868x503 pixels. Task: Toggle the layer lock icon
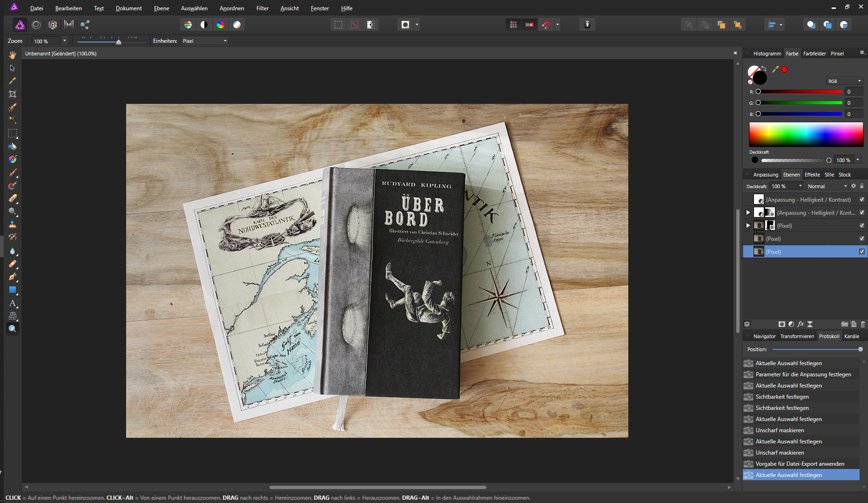pyautogui.click(x=861, y=186)
